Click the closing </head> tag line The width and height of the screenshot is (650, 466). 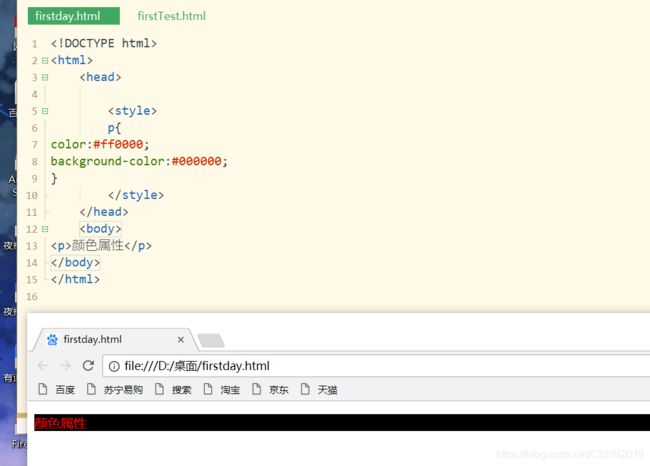coord(104,212)
